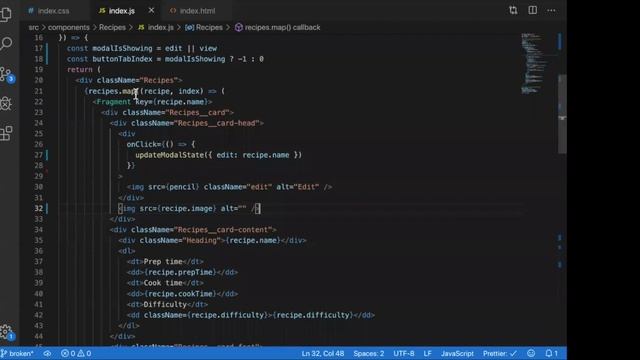Open the Manage settings gear

(x=6, y=332)
